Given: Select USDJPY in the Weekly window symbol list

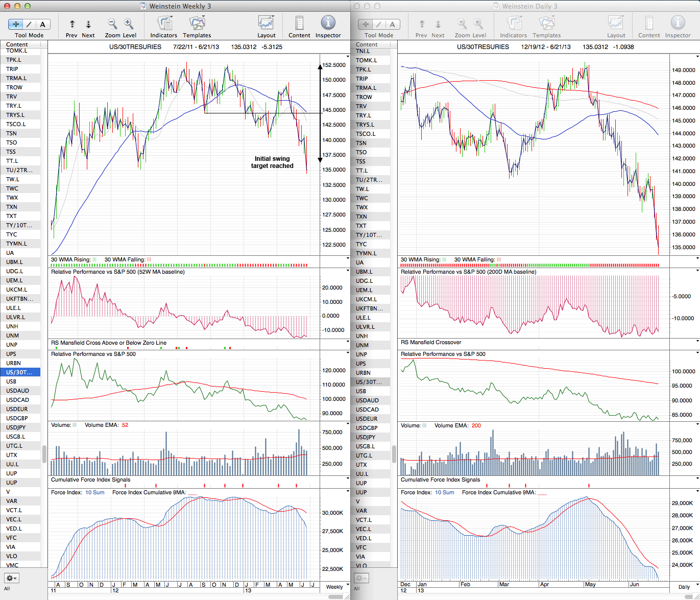Looking at the screenshot, I should [16, 427].
